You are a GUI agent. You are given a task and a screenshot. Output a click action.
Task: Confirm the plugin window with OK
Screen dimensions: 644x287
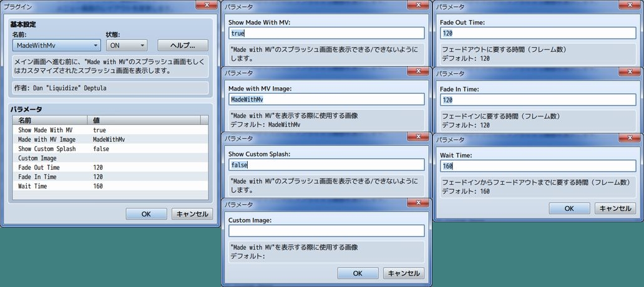pyautogui.click(x=146, y=214)
